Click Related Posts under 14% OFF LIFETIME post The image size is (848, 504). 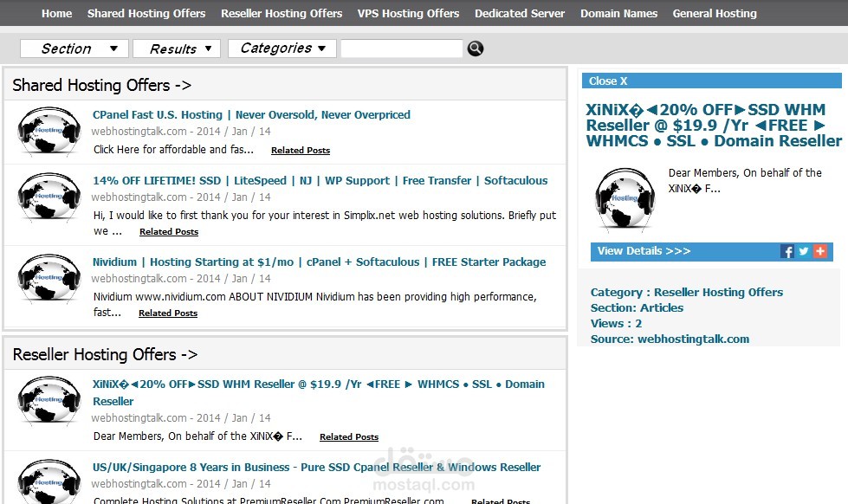tap(169, 231)
